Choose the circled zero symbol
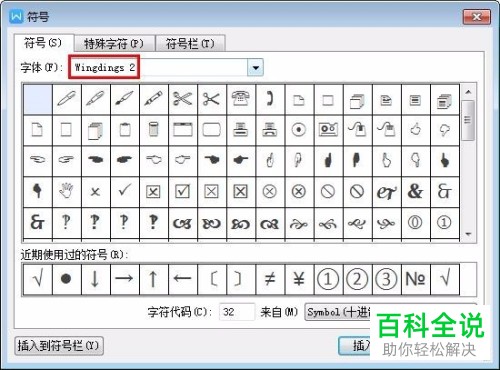500x370 pixels. [415, 223]
